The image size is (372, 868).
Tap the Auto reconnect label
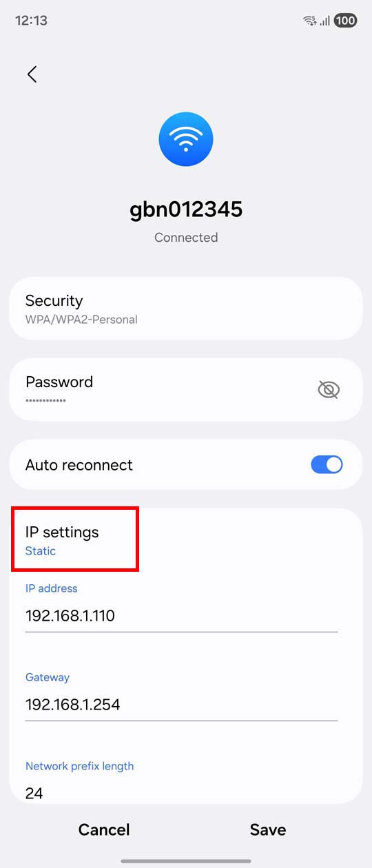[x=79, y=465]
